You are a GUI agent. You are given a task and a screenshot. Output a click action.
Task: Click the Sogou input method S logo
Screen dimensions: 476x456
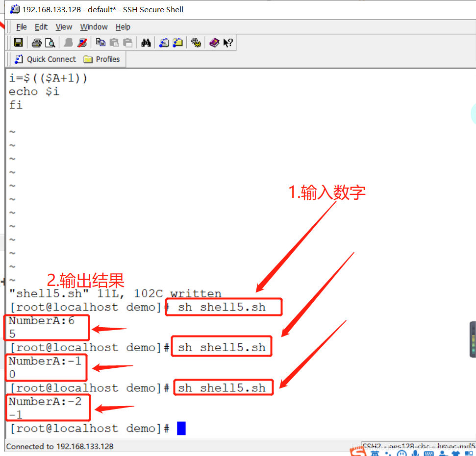click(358, 452)
